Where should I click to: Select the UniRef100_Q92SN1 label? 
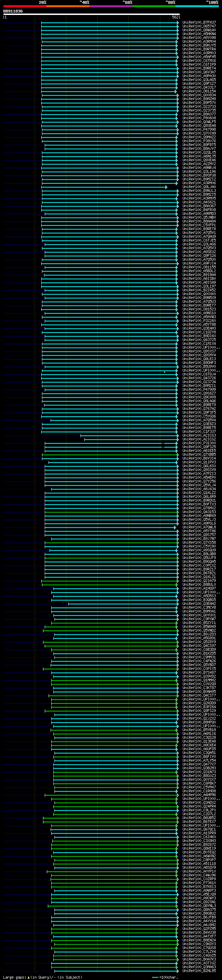pyautogui.click(x=199, y=902)
